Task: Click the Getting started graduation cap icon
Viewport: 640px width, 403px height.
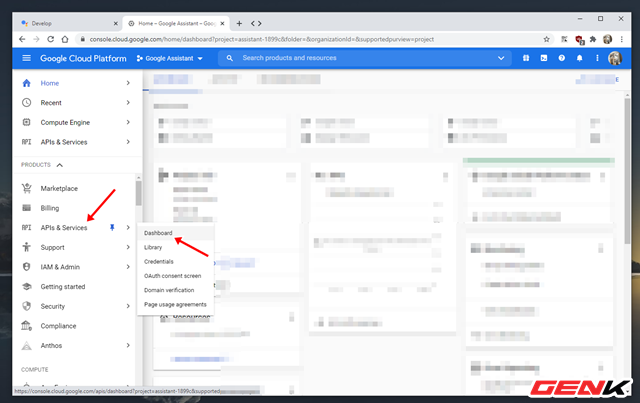Action: click(27, 286)
